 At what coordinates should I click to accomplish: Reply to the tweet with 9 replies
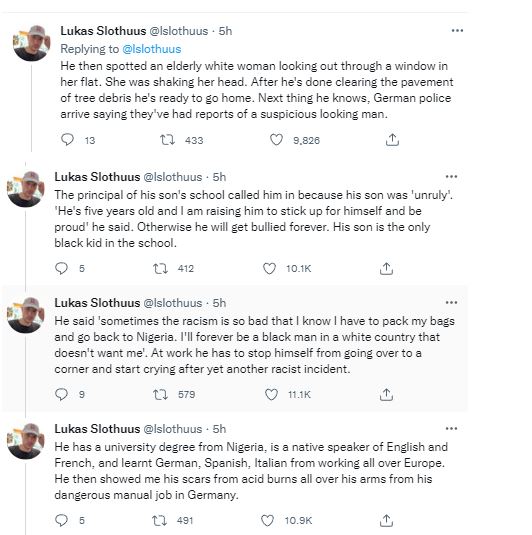(x=61, y=394)
